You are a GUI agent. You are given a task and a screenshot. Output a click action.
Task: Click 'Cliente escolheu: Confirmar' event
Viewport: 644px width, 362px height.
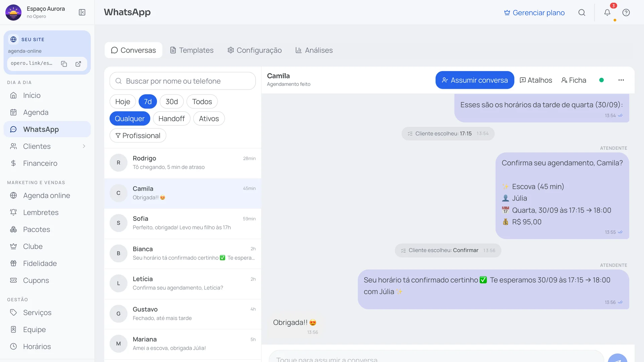[x=448, y=250]
